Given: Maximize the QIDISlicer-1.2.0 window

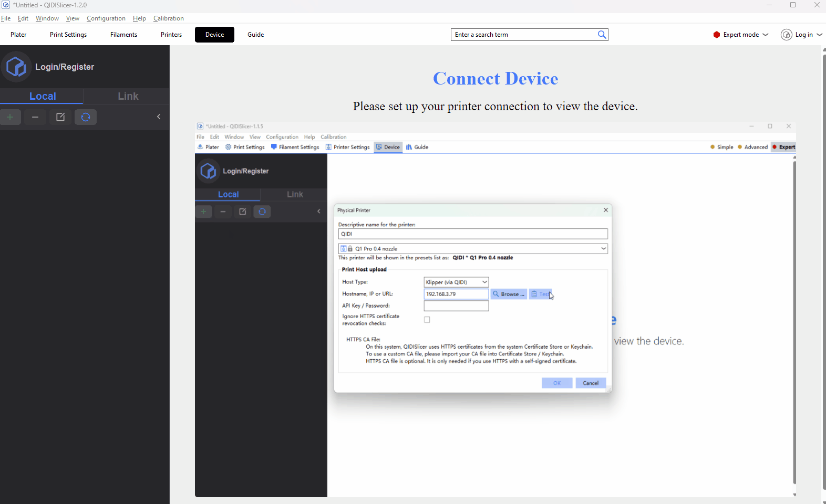Looking at the screenshot, I should tap(793, 5).
